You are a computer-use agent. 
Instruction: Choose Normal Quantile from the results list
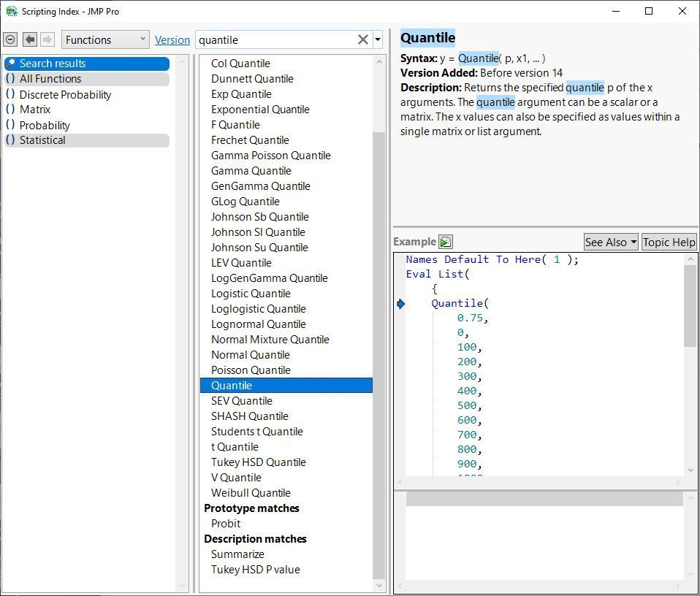[x=251, y=355]
